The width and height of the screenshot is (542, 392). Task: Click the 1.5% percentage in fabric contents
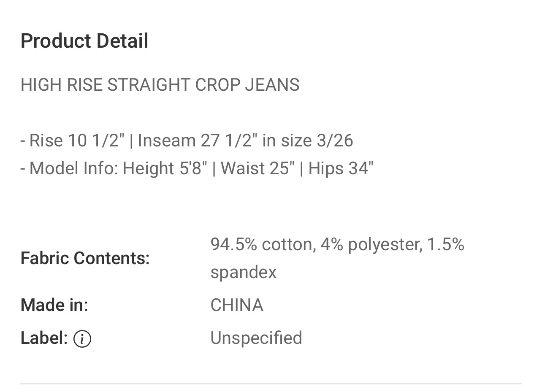coord(446,244)
